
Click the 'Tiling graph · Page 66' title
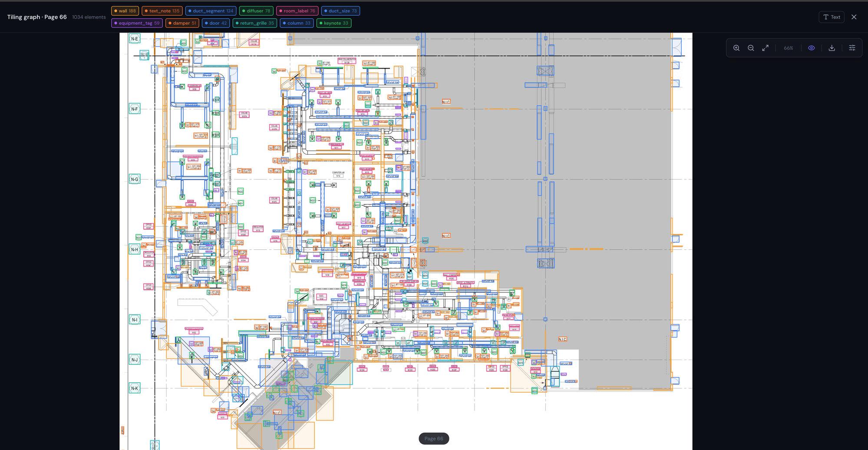tap(37, 17)
